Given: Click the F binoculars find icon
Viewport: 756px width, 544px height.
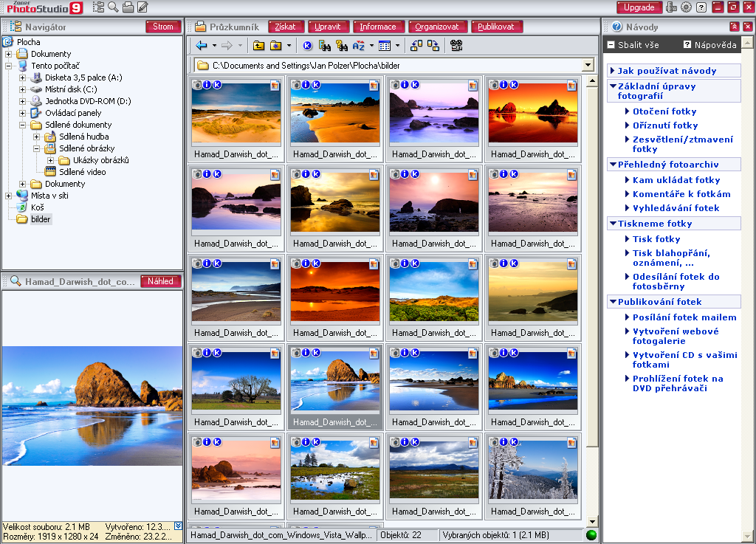Looking at the screenshot, I should pyautogui.click(x=325, y=45).
